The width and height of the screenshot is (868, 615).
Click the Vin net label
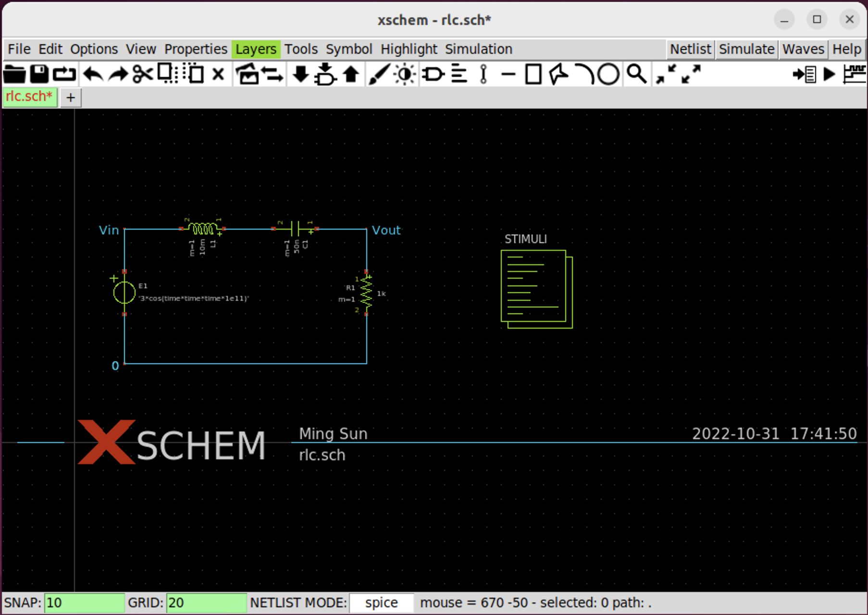tap(109, 230)
